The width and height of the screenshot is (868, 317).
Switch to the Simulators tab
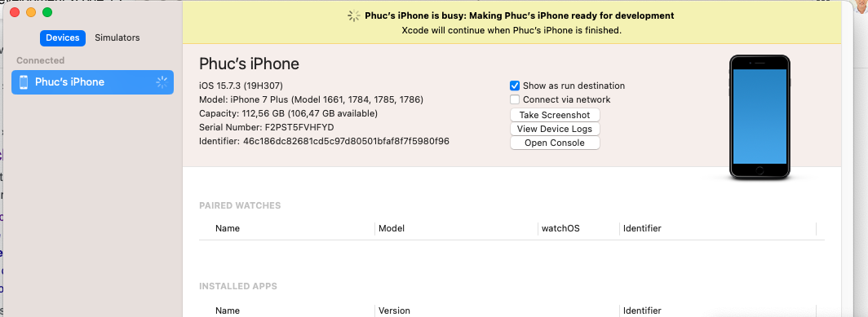click(117, 37)
